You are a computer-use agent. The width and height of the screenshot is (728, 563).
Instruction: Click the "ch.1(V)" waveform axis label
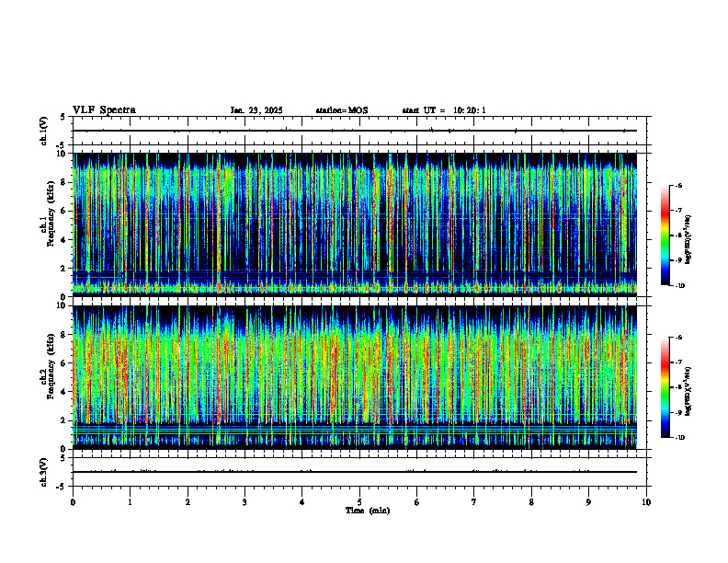coord(44,131)
